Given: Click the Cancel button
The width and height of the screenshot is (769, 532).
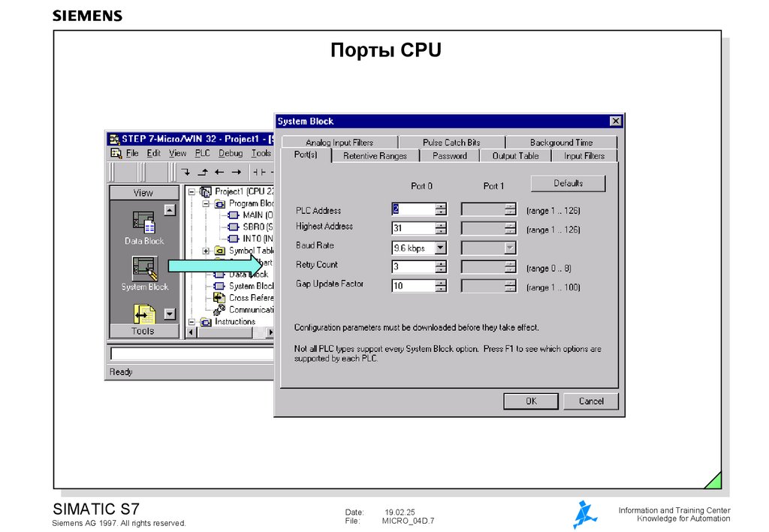Looking at the screenshot, I should click(591, 401).
